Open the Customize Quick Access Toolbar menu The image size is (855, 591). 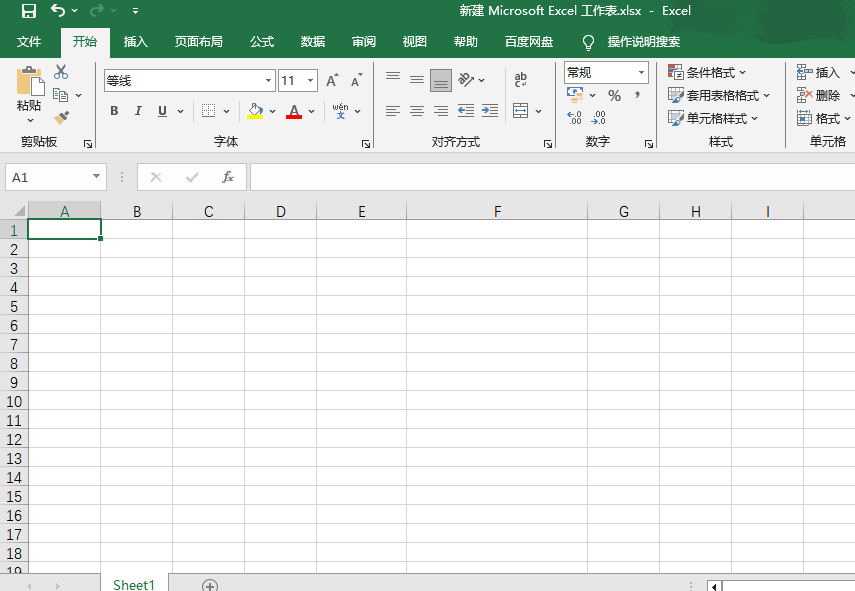click(x=135, y=11)
